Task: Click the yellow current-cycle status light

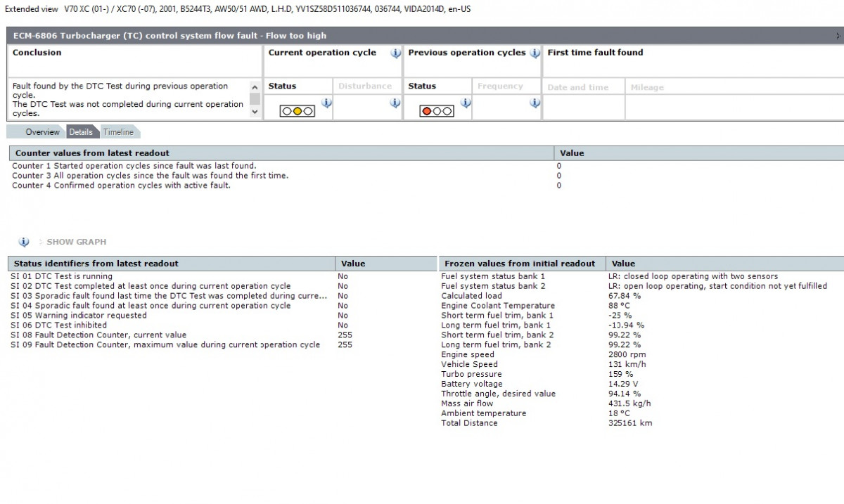Action: point(298,111)
